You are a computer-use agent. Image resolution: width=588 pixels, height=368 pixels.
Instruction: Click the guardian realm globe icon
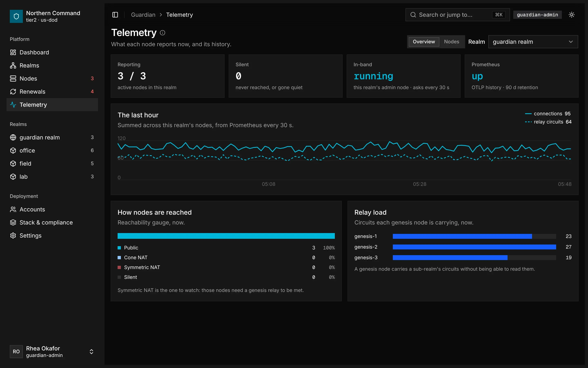13,137
